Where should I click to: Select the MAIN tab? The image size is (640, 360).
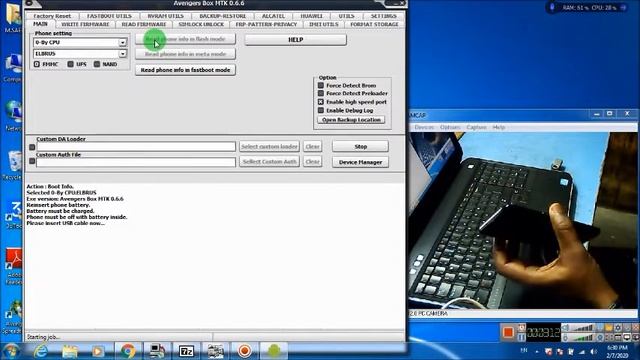click(x=40, y=24)
